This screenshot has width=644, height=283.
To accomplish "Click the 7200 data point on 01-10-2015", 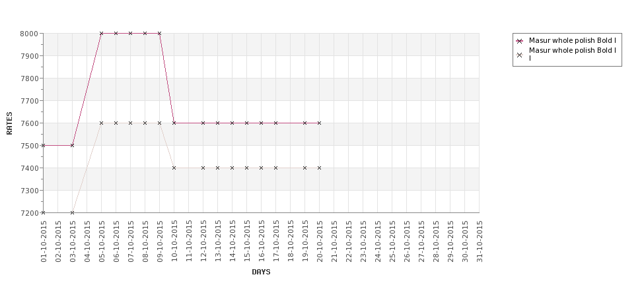I will pyautogui.click(x=43, y=212).
